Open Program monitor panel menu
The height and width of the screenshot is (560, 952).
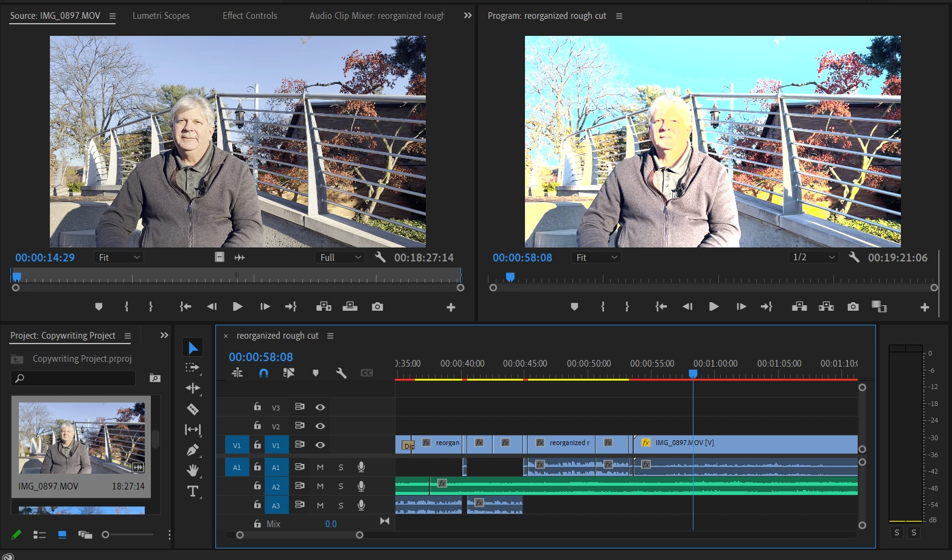[x=619, y=16]
